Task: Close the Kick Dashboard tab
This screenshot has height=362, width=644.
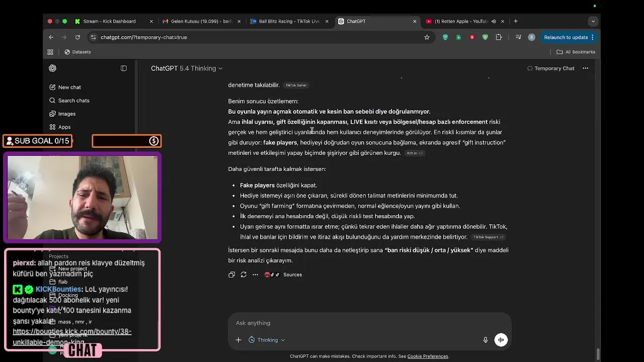Action: pyautogui.click(x=151, y=21)
